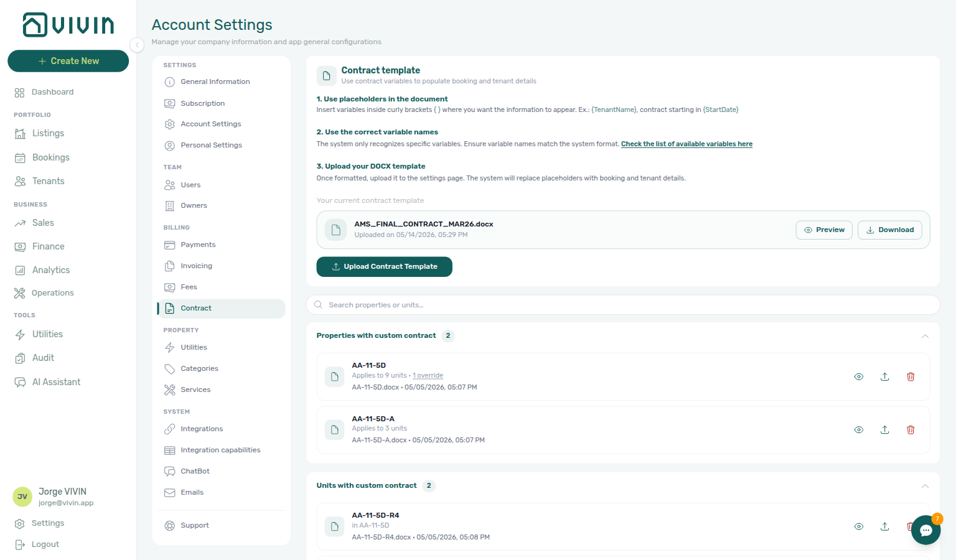The image size is (956, 560).
Task: Open Settings at the sidebar bottom
Action: (39, 523)
